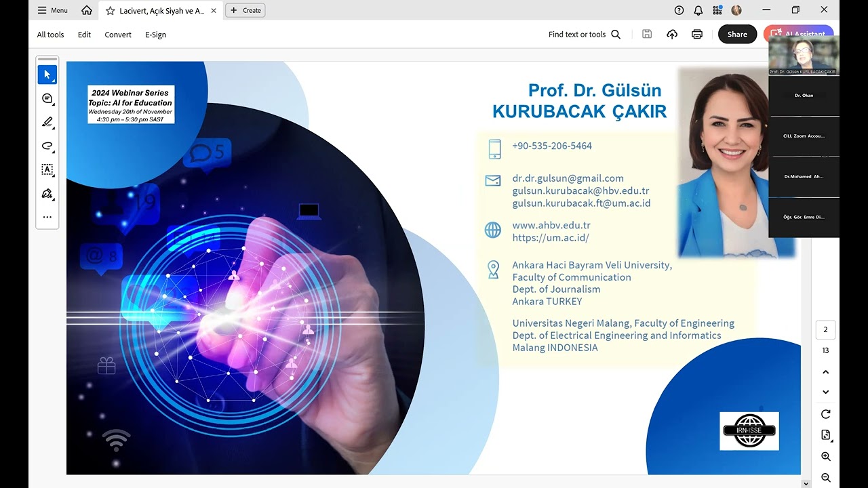The height and width of the screenshot is (488, 868).
Task: Add a comment with the comment tool
Action: tap(47, 99)
